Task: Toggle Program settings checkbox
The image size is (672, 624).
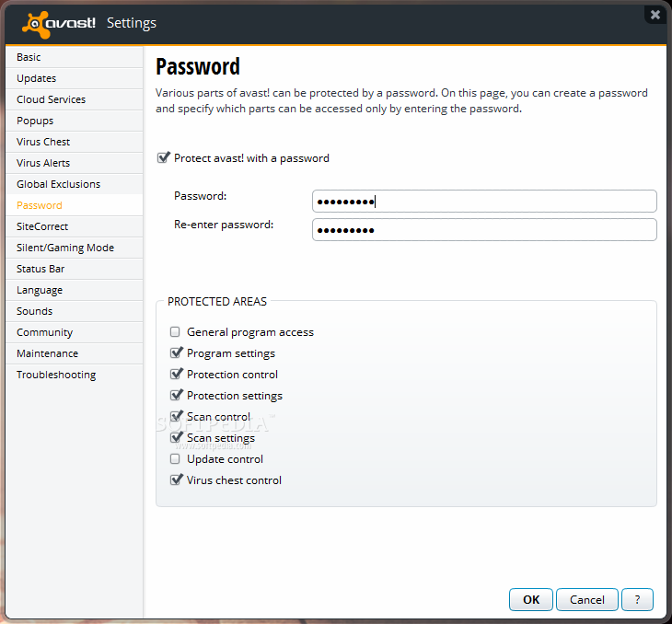Action: 176,352
